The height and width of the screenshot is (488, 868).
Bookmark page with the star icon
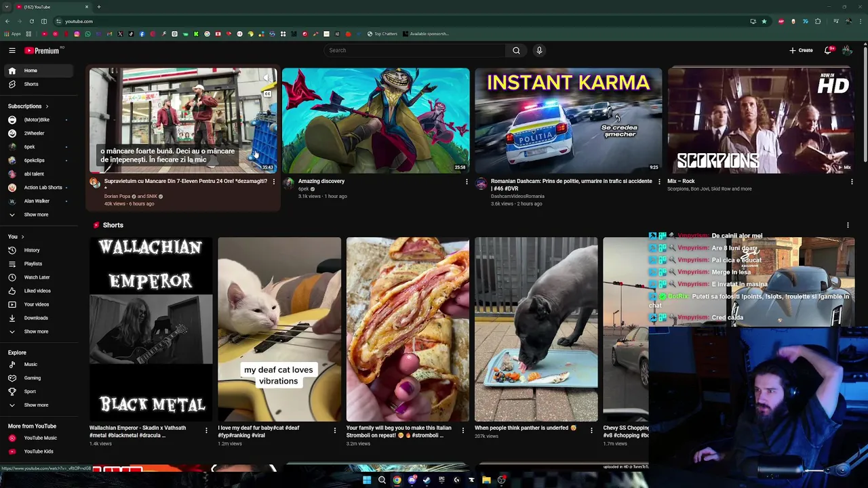click(764, 21)
